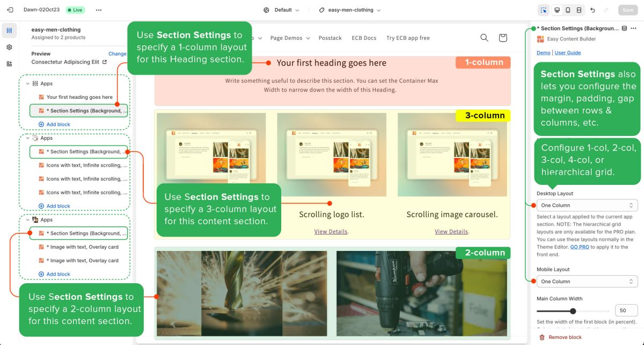Image resolution: width=644 pixels, height=345 pixels.
Task: Toggle the inspector selection tool
Action: click(x=544, y=10)
